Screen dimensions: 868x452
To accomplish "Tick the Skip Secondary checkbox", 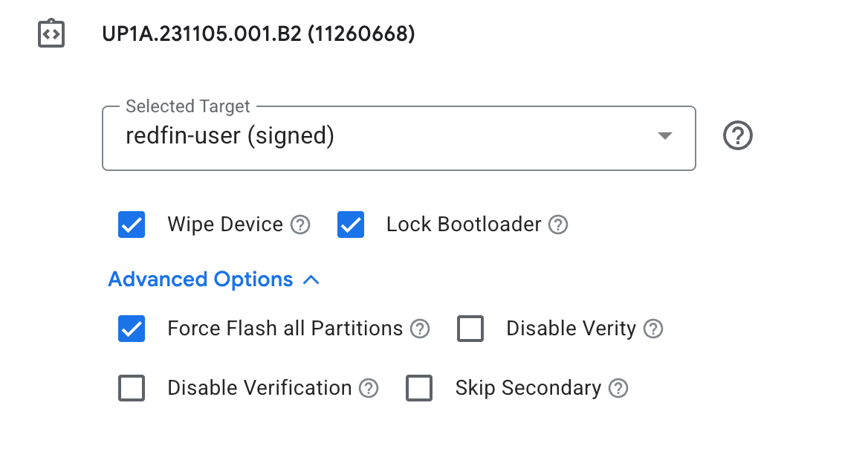I will (419, 388).
